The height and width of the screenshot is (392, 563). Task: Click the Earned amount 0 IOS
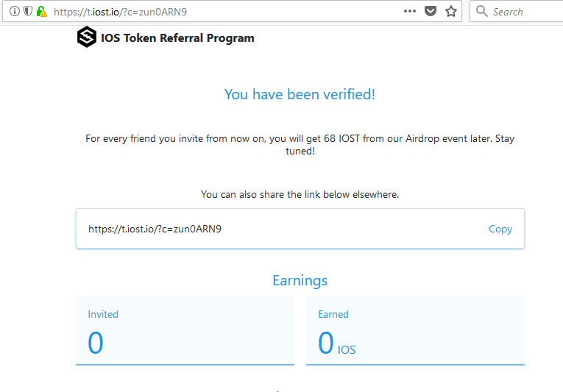(337, 343)
